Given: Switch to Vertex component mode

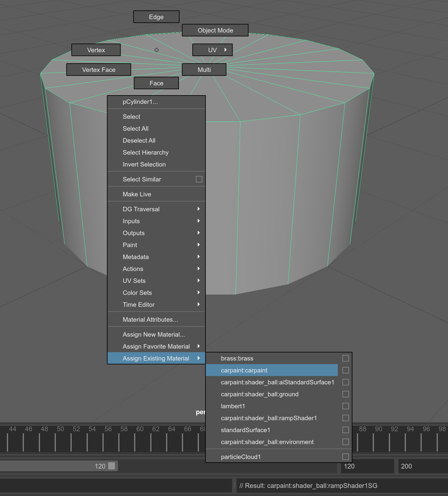Looking at the screenshot, I should [x=96, y=50].
